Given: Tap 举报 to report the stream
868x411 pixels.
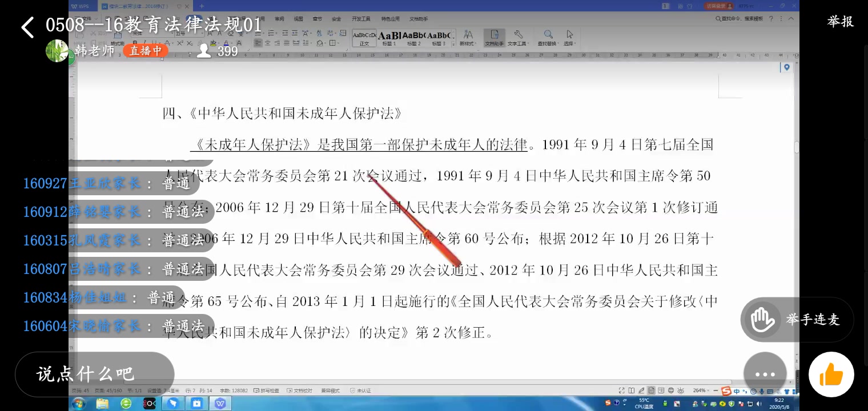Looking at the screenshot, I should [841, 22].
